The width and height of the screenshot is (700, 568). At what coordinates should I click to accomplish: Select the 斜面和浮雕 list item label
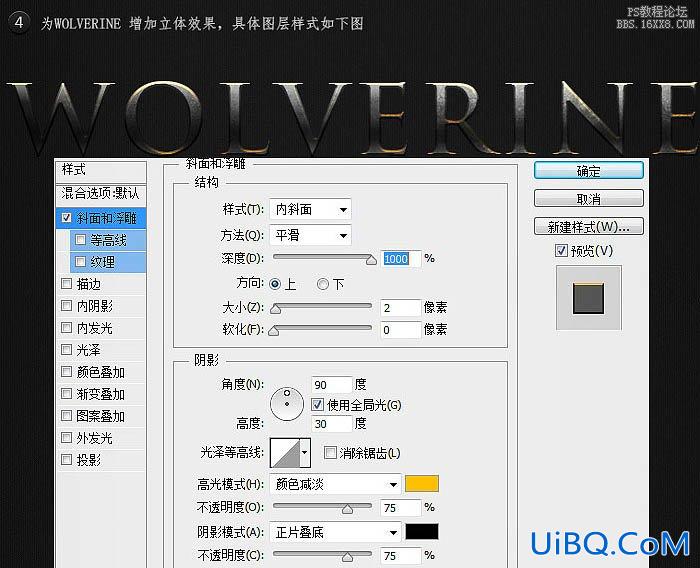point(107,218)
